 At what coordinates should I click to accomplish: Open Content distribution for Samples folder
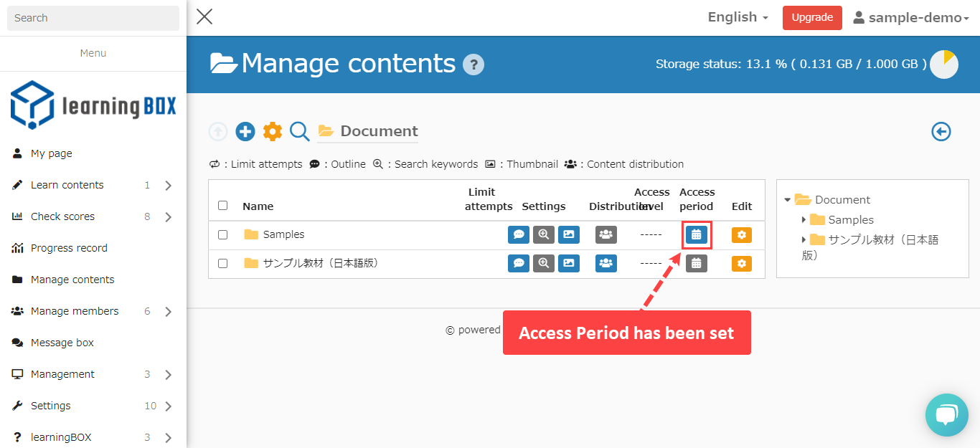[606, 234]
